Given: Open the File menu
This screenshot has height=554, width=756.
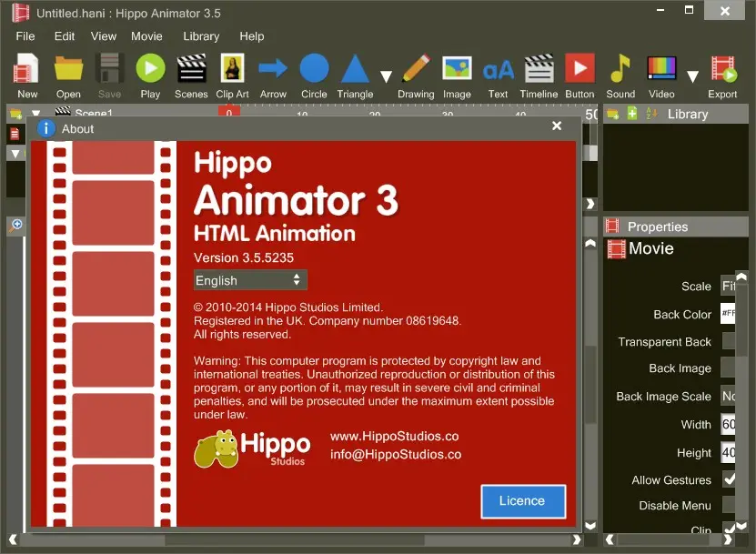Looking at the screenshot, I should click(x=25, y=36).
